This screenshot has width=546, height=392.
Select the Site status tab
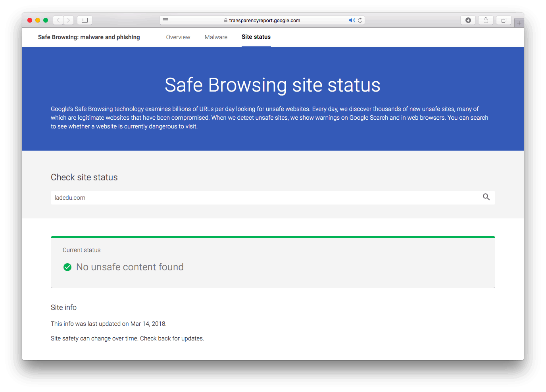(x=256, y=37)
